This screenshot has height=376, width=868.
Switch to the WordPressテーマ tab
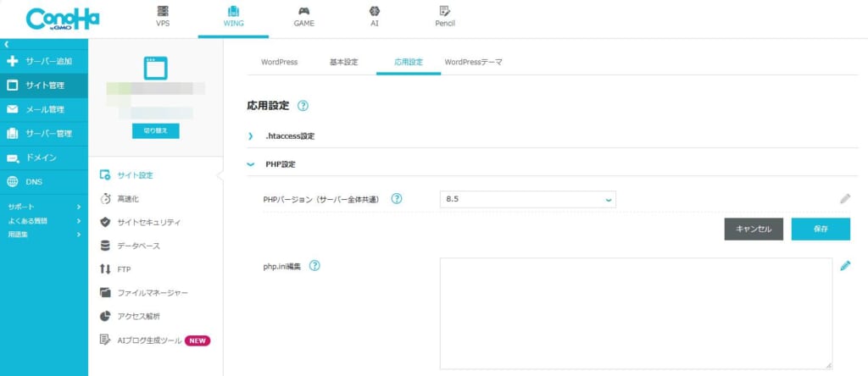[x=473, y=63]
